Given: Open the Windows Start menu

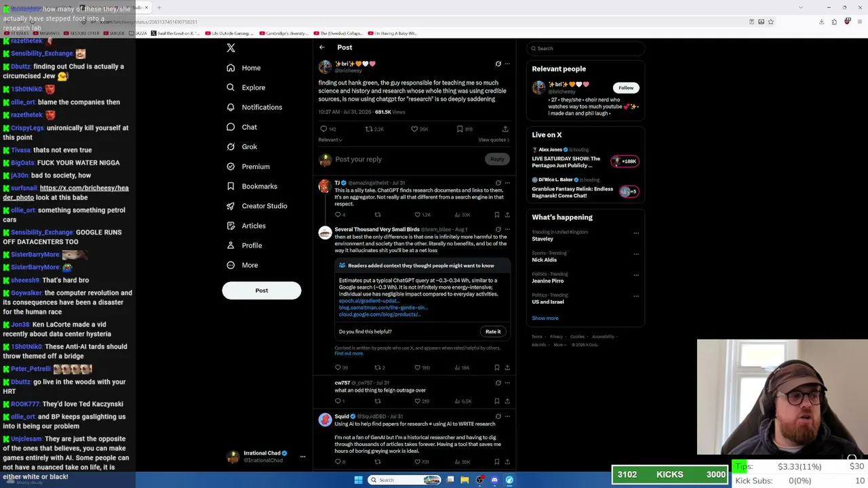Looking at the screenshot, I should point(358,480).
